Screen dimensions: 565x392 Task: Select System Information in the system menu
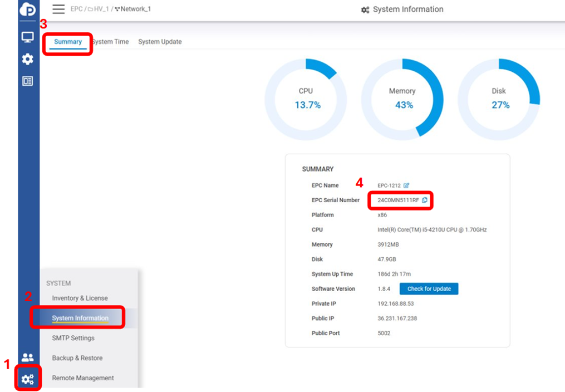pyautogui.click(x=80, y=318)
